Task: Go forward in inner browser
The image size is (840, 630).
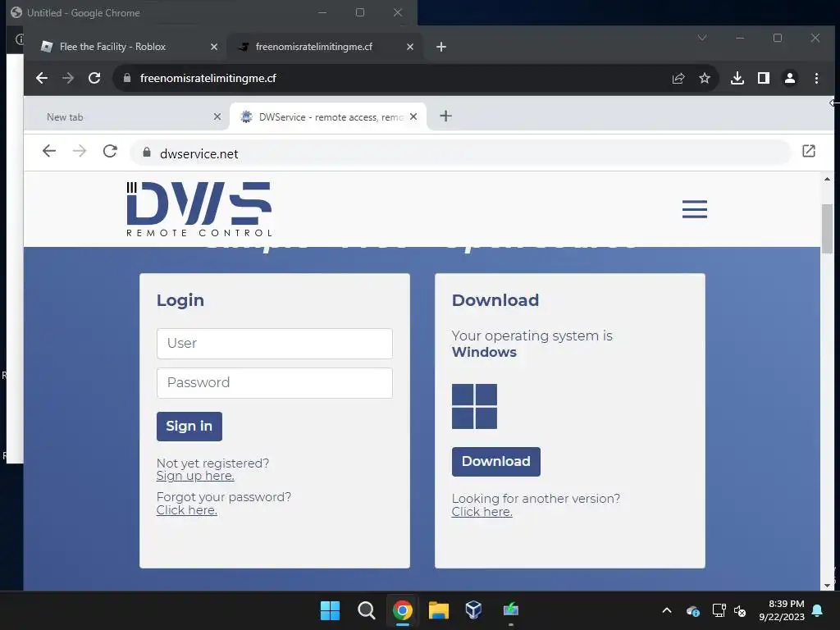Action: pyautogui.click(x=80, y=152)
